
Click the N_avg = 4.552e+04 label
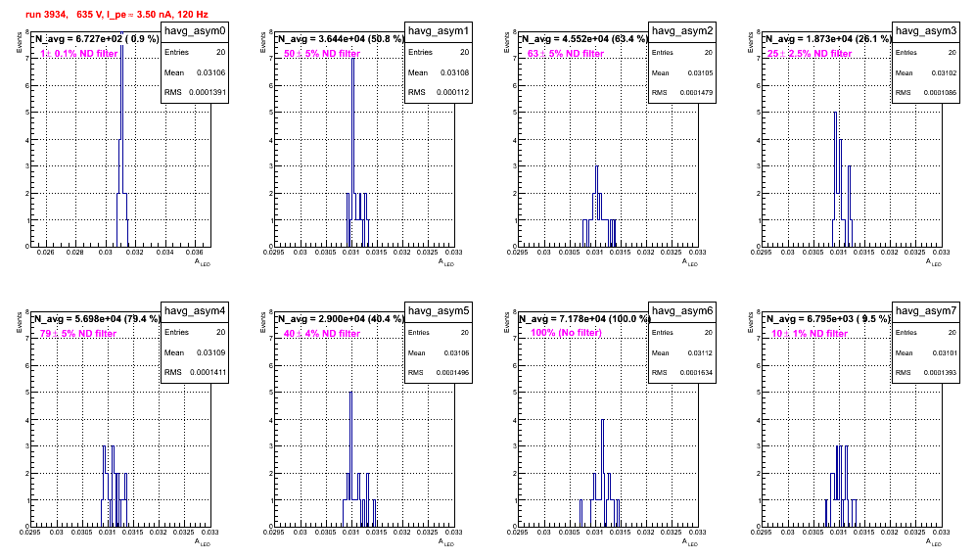point(583,39)
